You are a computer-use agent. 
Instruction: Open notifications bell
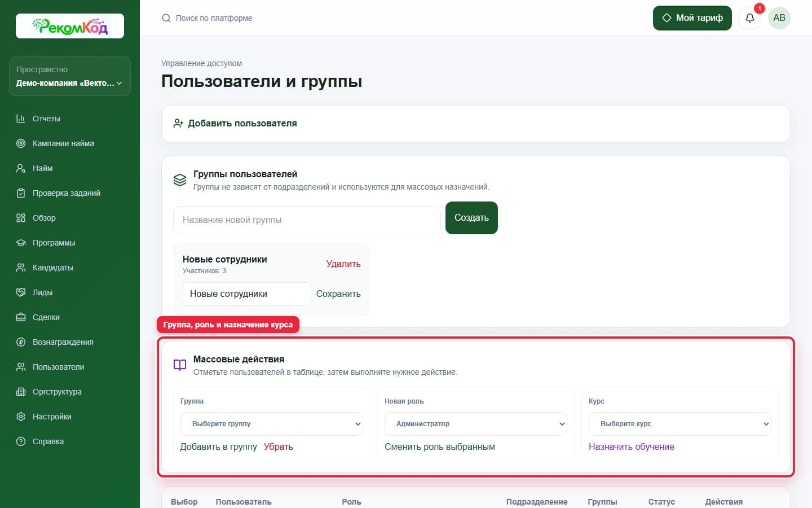tap(750, 18)
